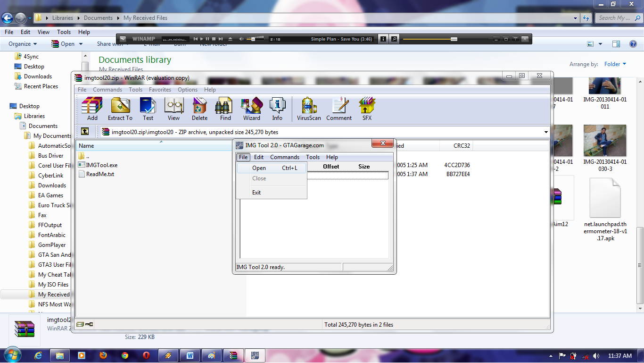Click the parent folder '..' entry in WinRAR

pyautogui.click(x=83, y=156)
